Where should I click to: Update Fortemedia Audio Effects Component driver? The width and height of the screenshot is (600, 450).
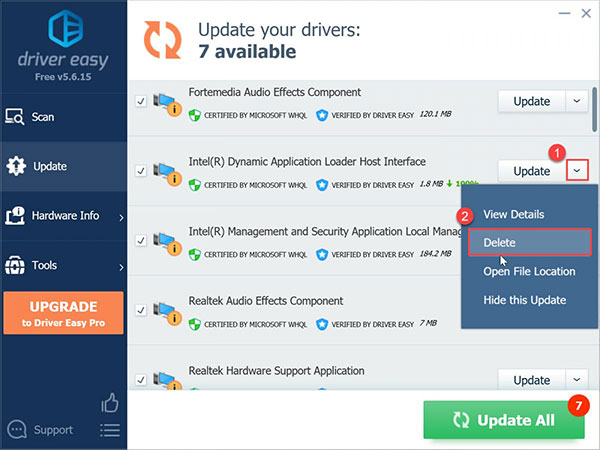pos(532,101)
